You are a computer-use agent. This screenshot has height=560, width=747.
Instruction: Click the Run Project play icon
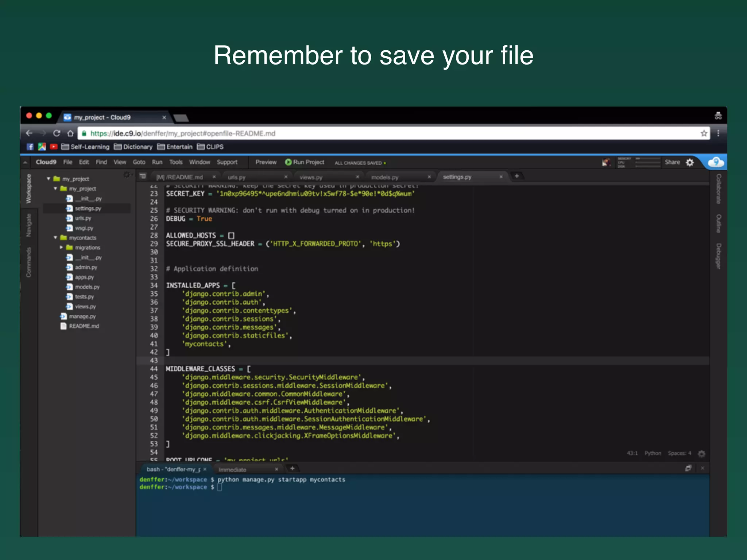pyautogui.click(x=288, y=162)
